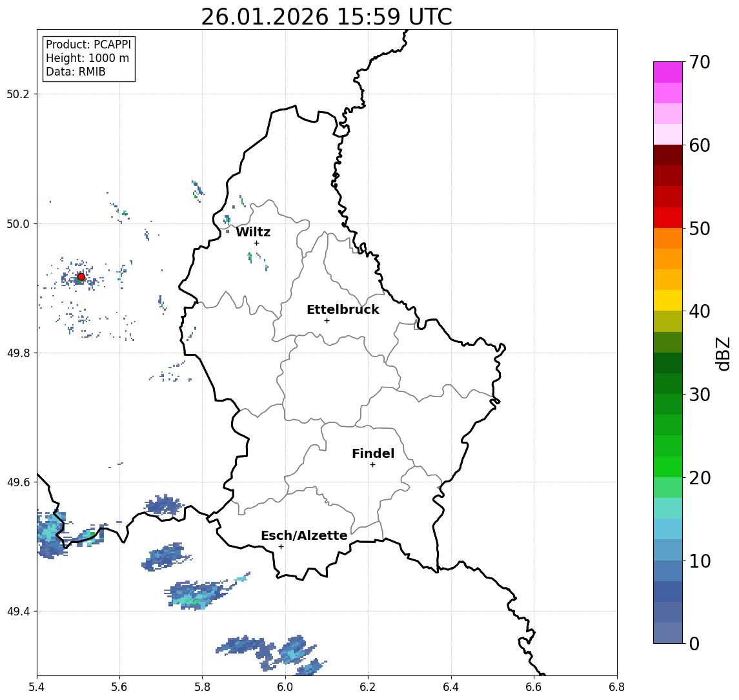
Task: Click the dBZ colorbar axis label
Action: (722, 353)
